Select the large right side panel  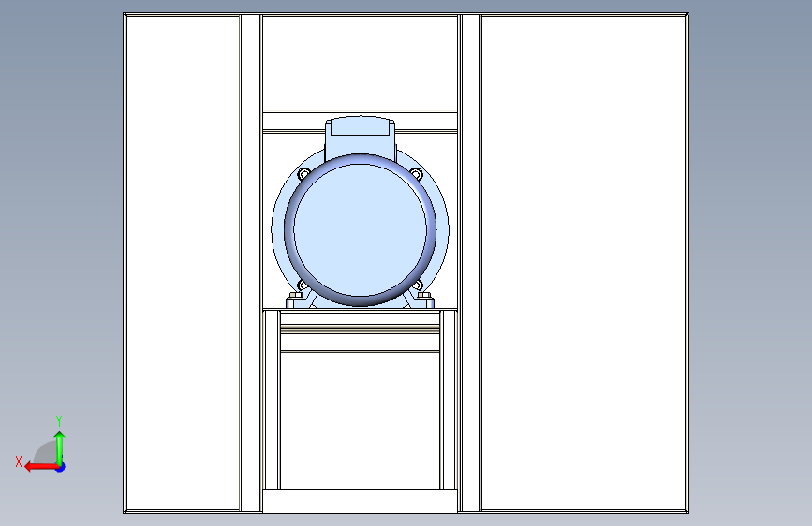click(583, 263)
